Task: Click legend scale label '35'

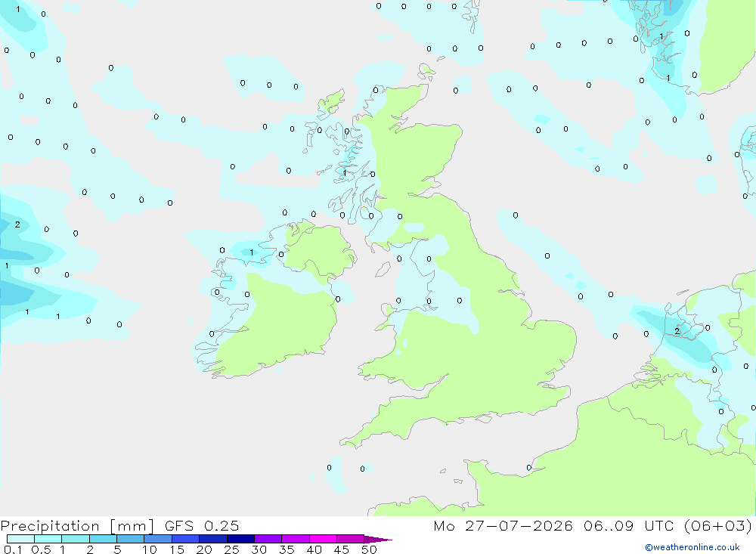Action: pyautogui.click(x=287, y=549)
